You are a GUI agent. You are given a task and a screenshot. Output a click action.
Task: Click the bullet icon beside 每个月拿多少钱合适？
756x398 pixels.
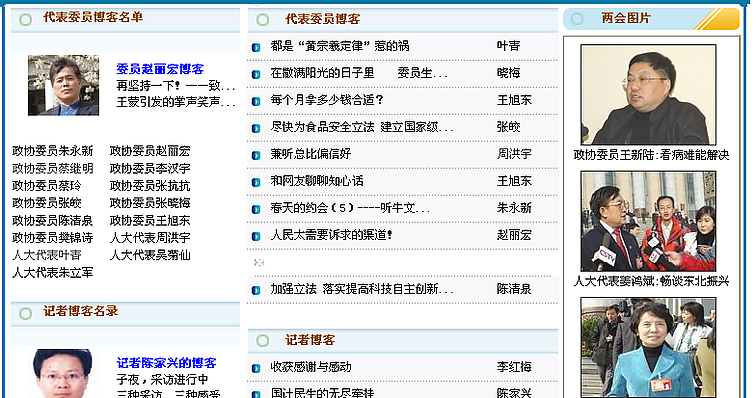(x=256, y=101)
